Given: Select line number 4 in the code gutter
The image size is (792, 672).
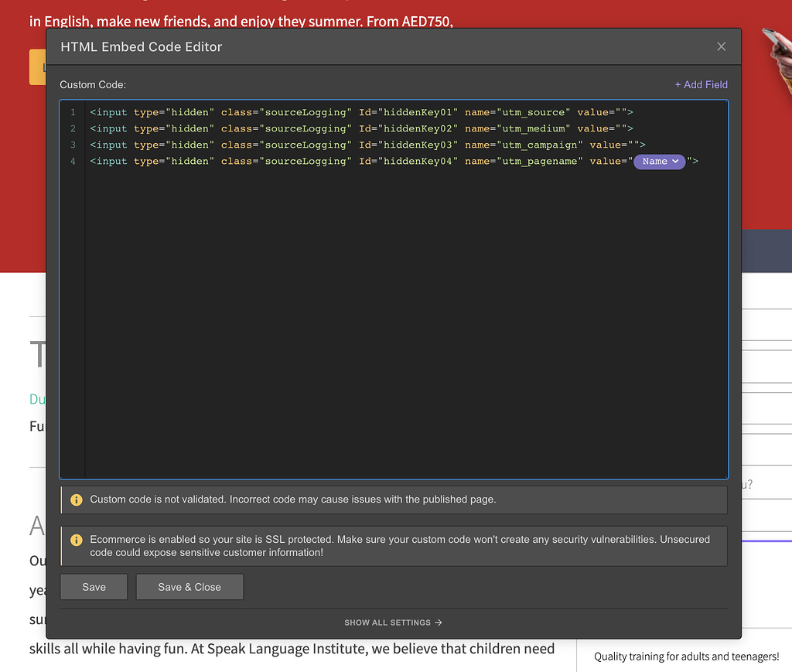Looking at the screenshot, I should click(x=73, y=161).
